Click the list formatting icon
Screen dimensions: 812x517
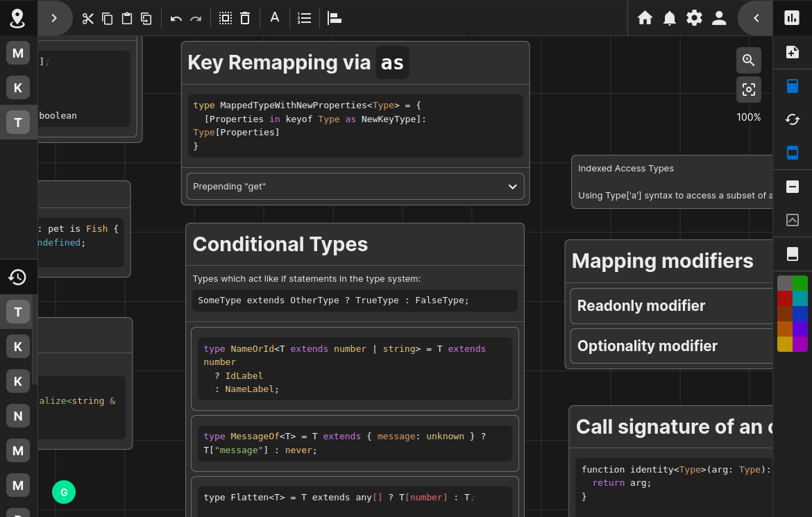pyautogui.click(x=305, y=19)
